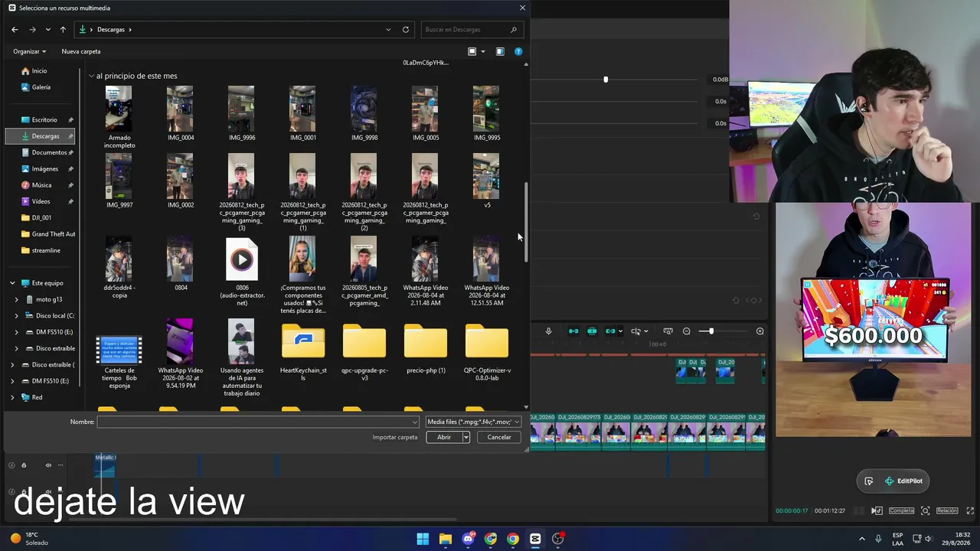Expand the Disco local (C:) node
The height and width of the screenshot is (551, 980).
pos(17,316)
